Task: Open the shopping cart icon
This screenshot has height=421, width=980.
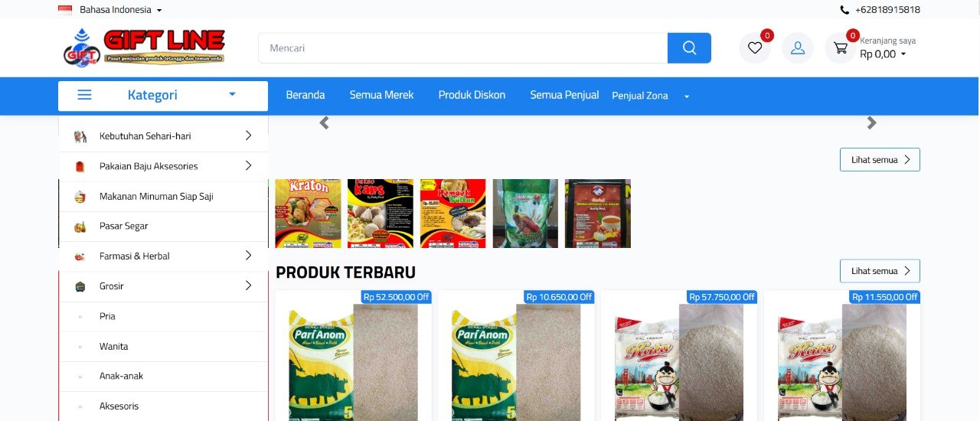Action: [x=841, y=48]
